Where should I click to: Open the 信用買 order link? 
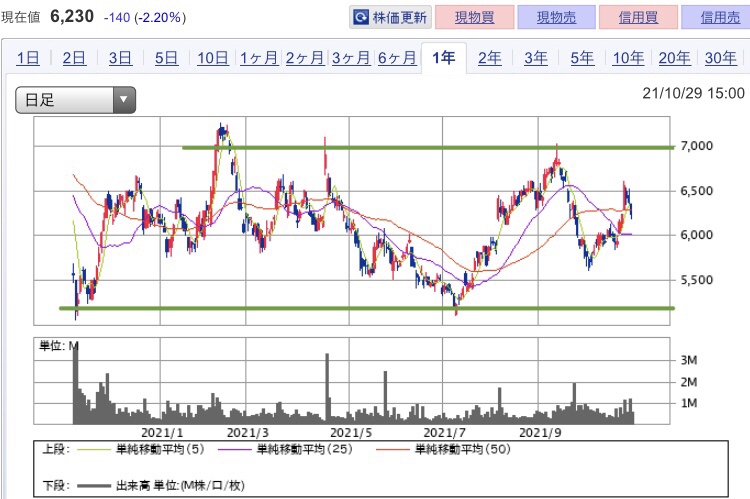click(638, 18)
